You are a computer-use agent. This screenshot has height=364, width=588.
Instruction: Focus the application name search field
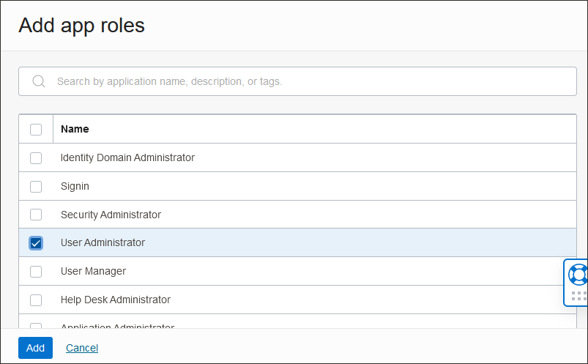pyautogui.click(x=308, y=81)
